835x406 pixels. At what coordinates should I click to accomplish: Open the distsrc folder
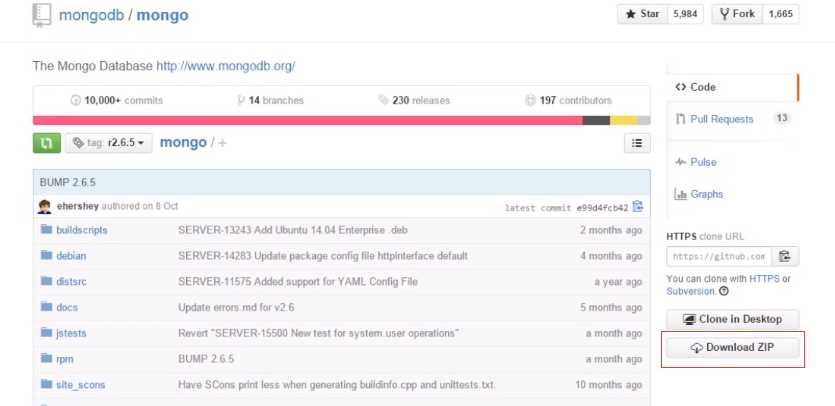click(71, 281)
